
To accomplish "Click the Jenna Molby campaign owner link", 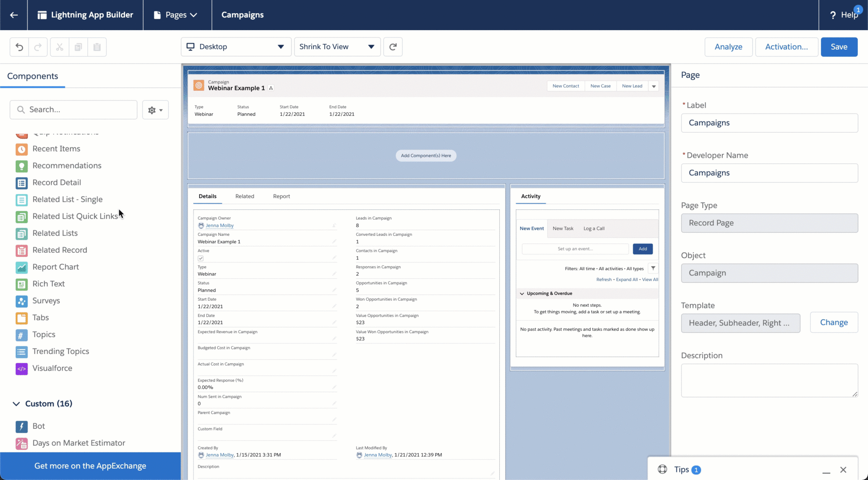I will pos(219,225).
